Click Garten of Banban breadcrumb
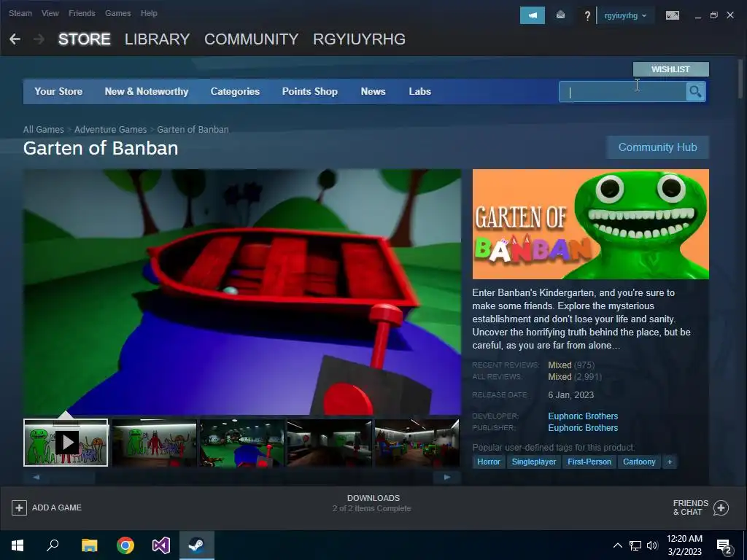 [193, 130]
